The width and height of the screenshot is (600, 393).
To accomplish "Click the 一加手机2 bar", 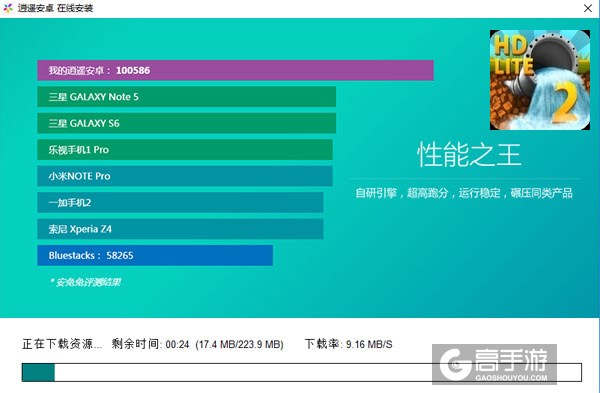I will click(x=180, y=202).
